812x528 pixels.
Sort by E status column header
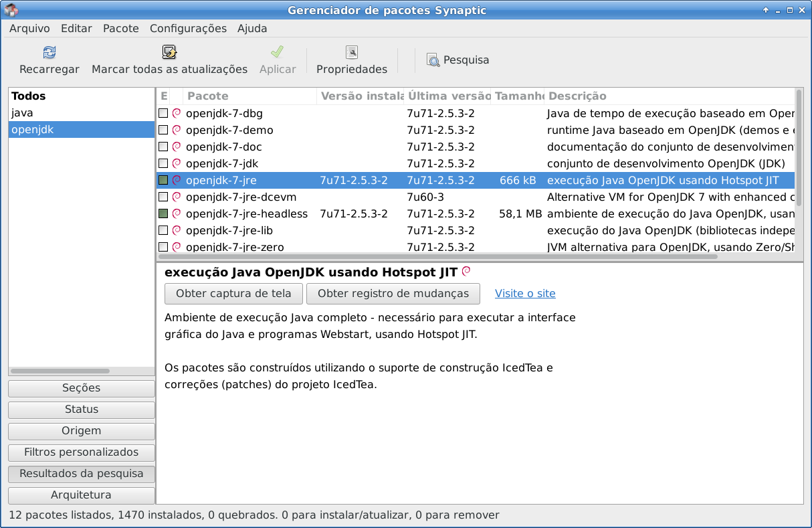[164, 96]
